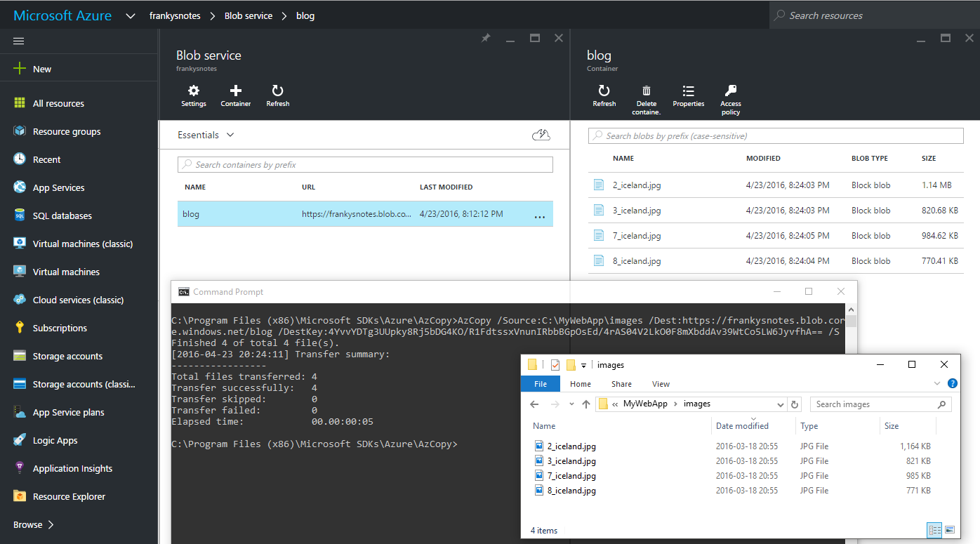Click the green plus New icon

tap(20, 69)
